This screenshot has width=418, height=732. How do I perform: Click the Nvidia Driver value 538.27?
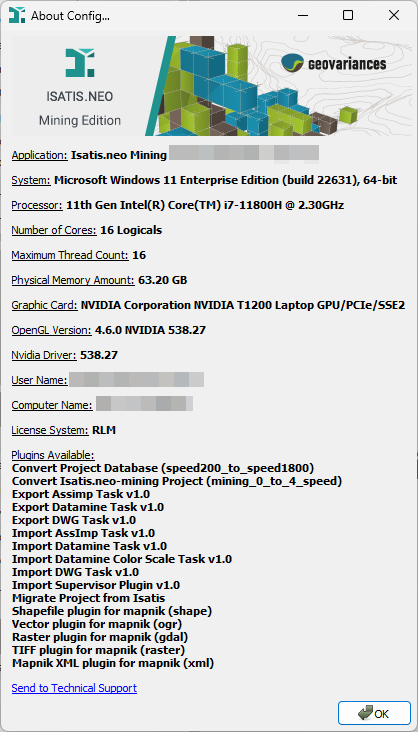click(x=99, y=355)
